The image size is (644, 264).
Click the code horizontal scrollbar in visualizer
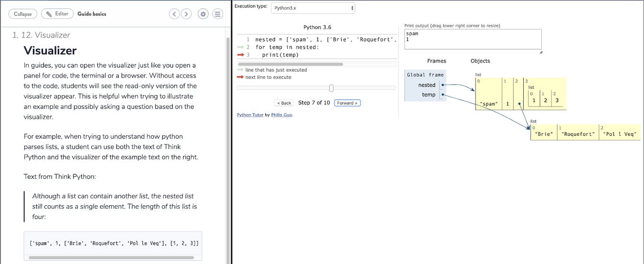pyautogui.click(x=290, y=64)
